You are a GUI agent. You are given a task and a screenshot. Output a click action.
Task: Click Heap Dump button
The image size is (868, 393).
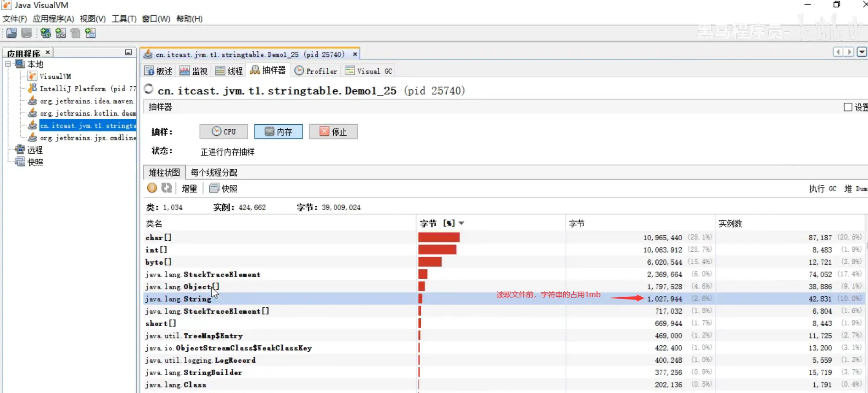856,188
